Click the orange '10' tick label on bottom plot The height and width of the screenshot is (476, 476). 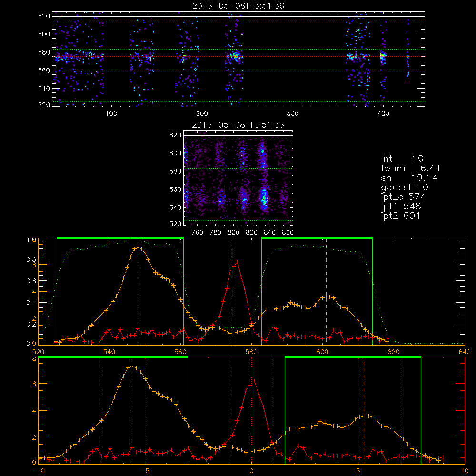click(465, 471)
